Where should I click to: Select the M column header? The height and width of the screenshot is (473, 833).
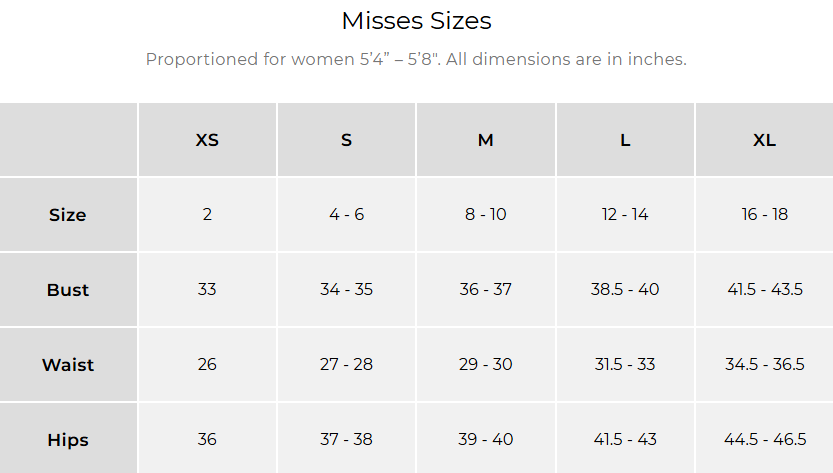click(x=485, y=140)
